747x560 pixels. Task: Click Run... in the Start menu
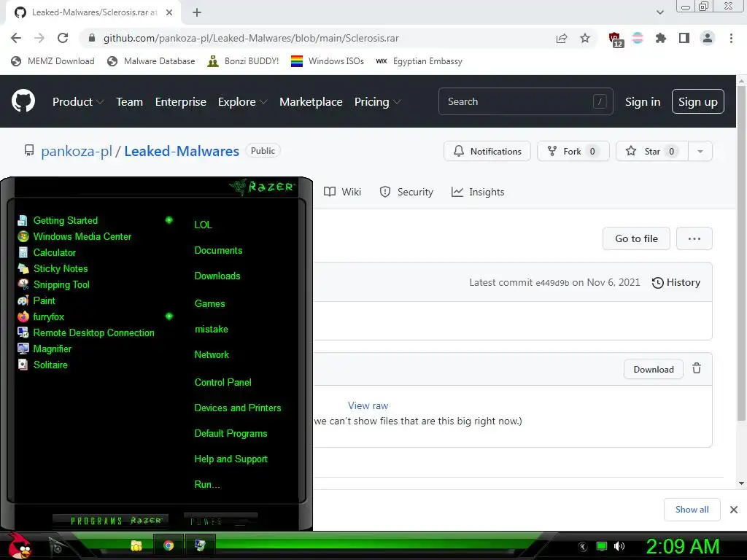click(x=206, y=485)
